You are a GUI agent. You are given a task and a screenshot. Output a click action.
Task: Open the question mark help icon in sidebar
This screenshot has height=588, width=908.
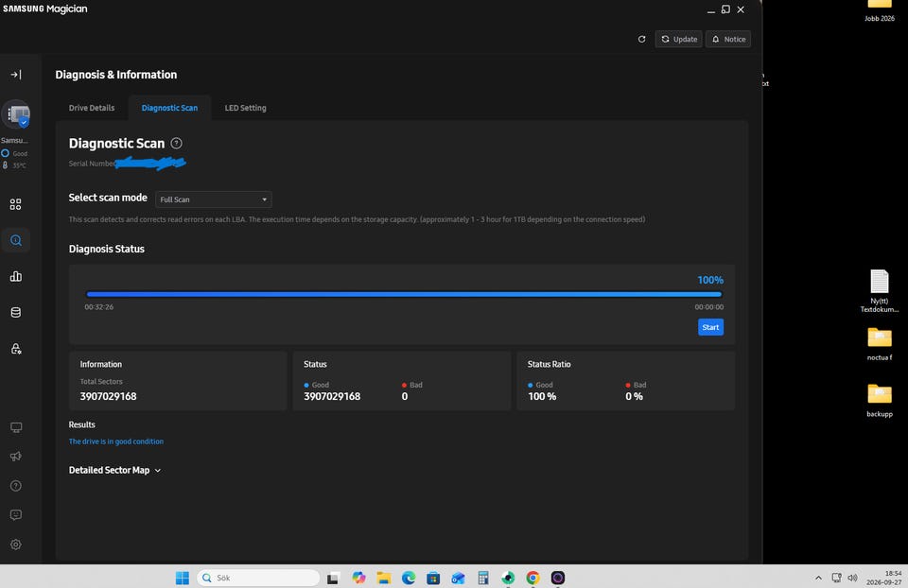pyautogui.click(x=16, y=486)
